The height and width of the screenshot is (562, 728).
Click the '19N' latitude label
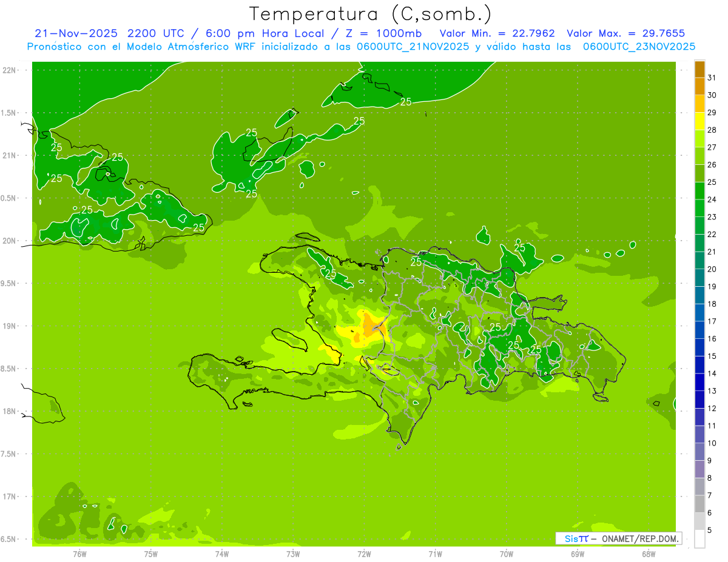[x=9, y=326]
